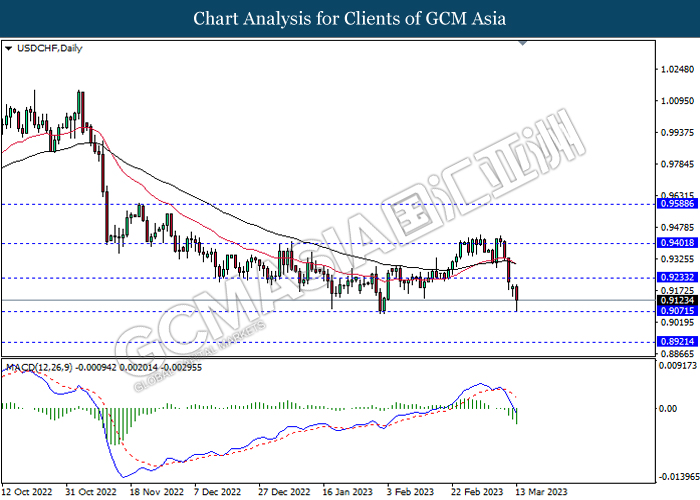Image resolution: width=700 pixels, height=500 pixels.
Task: Select the 0.94018 level price label
Action: [x=677, y=243]
